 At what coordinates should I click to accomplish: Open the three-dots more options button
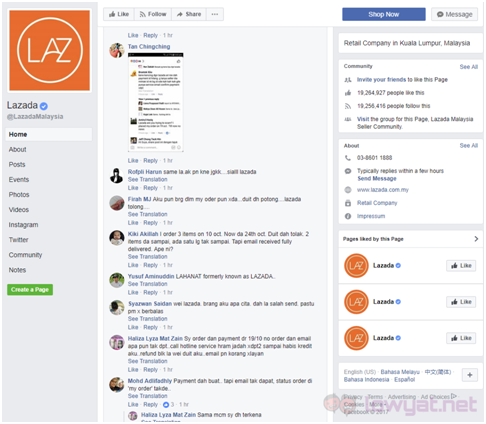215,14
